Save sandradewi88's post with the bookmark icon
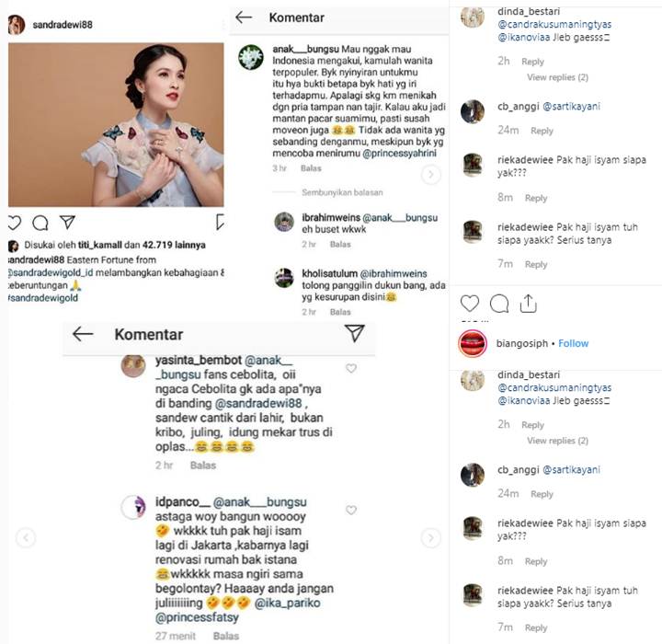 (x=220, y=223)
